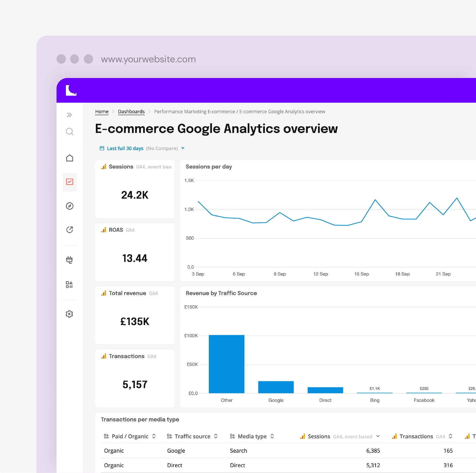The width and height of the screenshot is (476, 473).
Task: Go to Home via the sidebar house icon
Action: (x=69, y=158)
